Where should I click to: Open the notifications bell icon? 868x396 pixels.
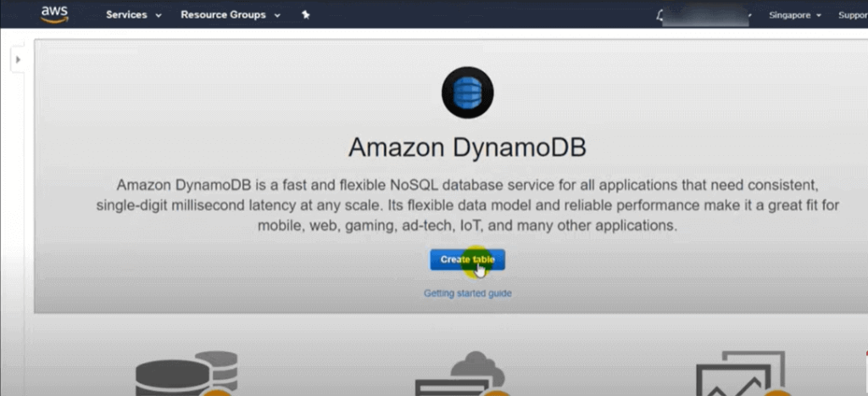pyautogui.click(x=659, y=15)
